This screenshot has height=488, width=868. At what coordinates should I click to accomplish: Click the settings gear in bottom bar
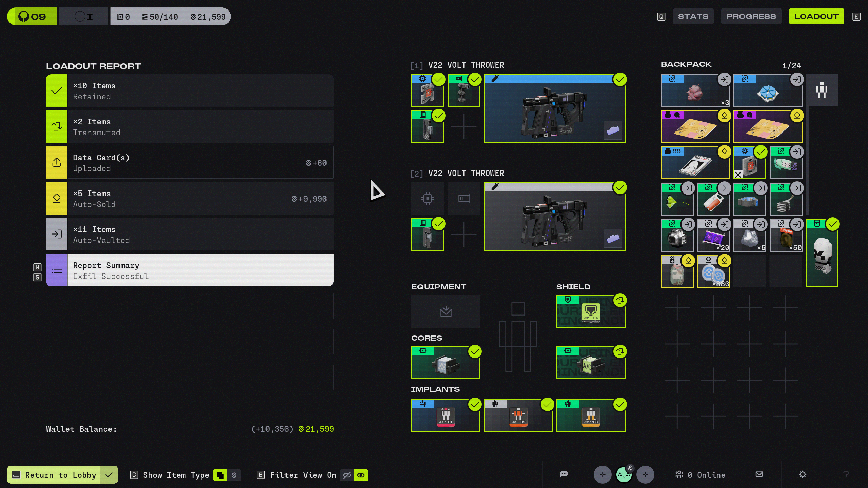(803, 474)
